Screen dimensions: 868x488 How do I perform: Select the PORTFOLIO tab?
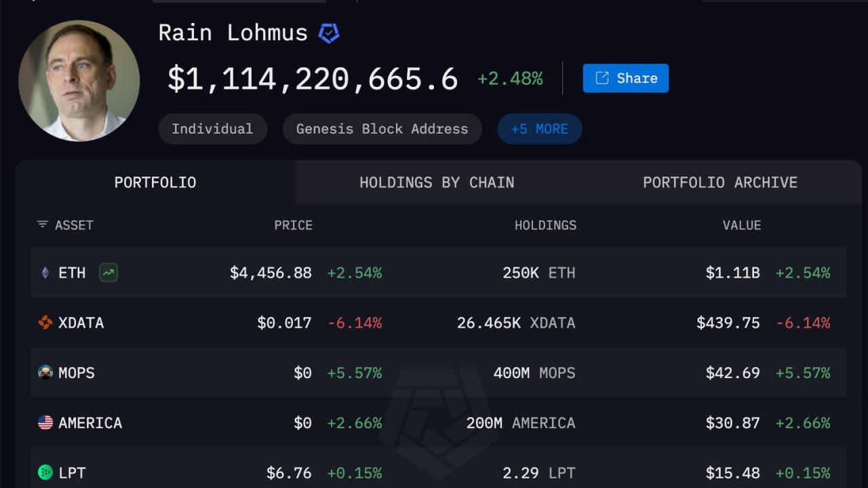[x=155, y=183]
